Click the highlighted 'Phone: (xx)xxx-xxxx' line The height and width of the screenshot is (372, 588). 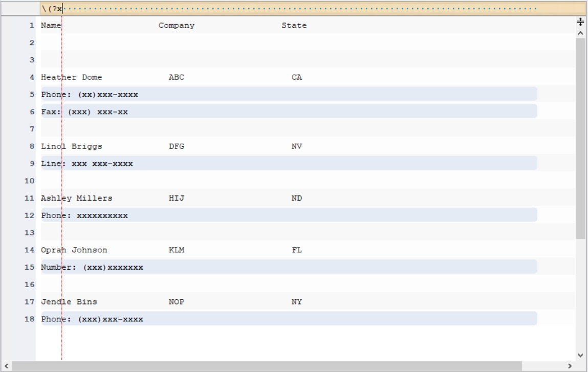289,94
